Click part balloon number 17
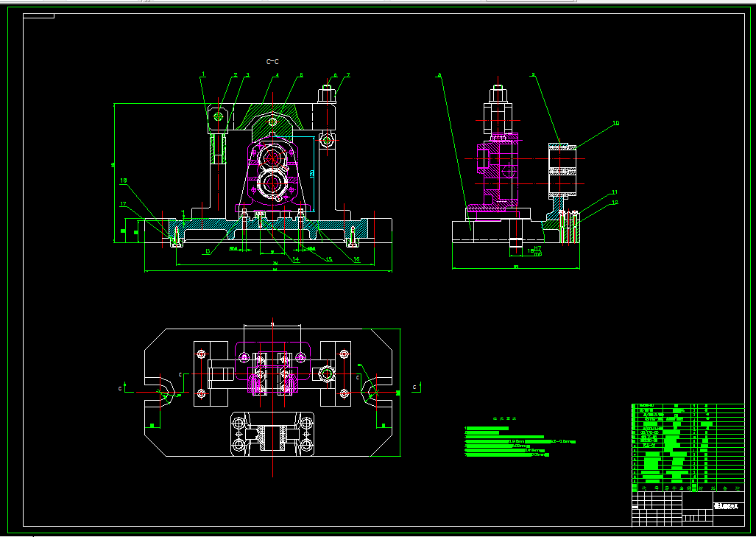756x537 pixels. [123, 204]
